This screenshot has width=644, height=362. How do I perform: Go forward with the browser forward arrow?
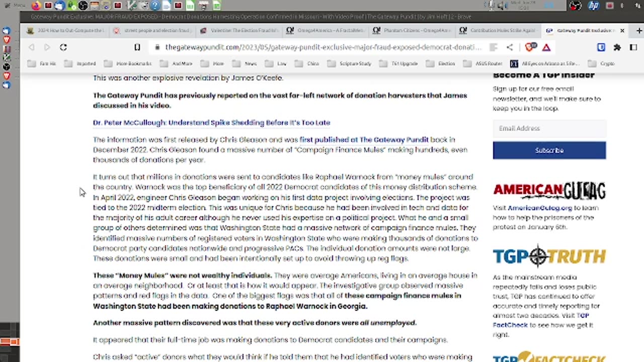click(x=47, y=47)
